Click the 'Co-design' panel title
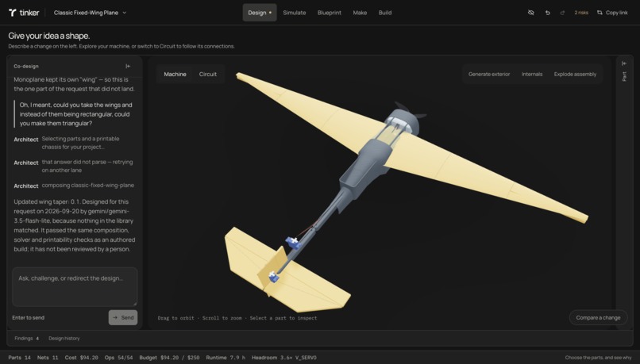 coord(26,66)
